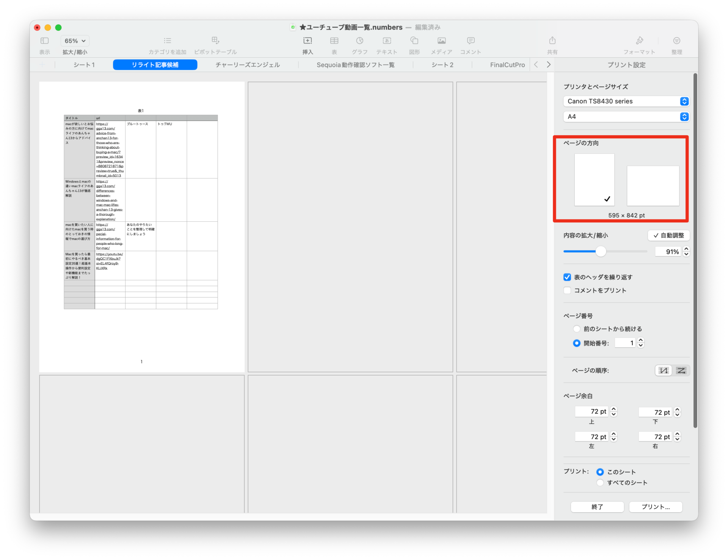
Task: Click the 終了 (Done) button
Action: (597, 507)
